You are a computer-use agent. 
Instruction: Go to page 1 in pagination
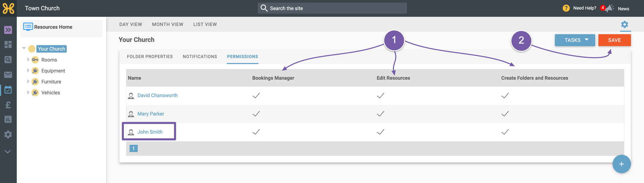[x=133, y=149]
